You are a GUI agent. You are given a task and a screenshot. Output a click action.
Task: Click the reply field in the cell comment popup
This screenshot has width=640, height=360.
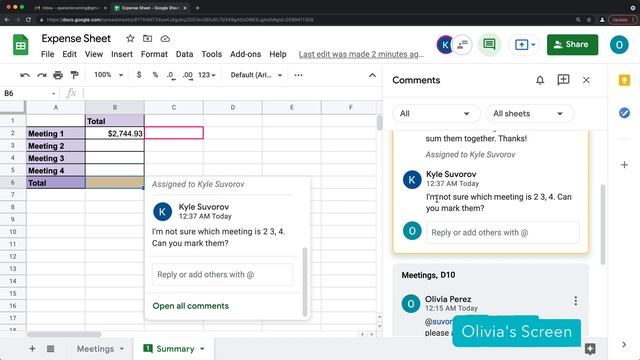click(222, 275)
